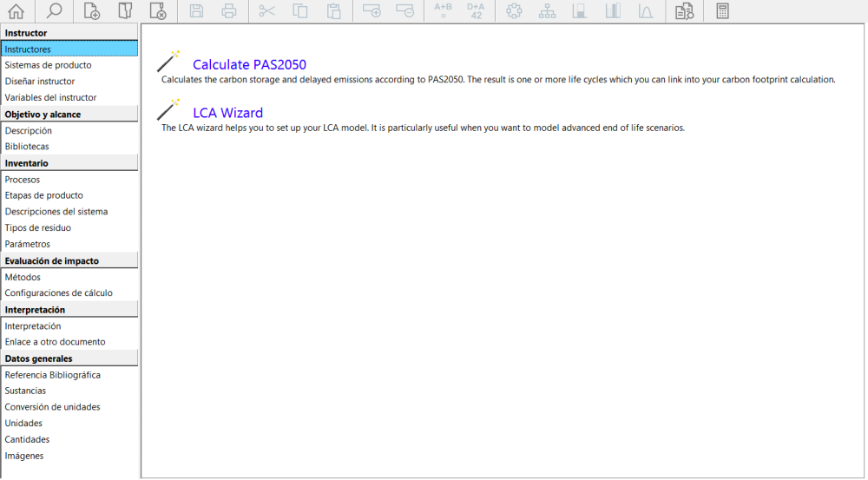868x480 pixels.
Task: Open Descripciones del sistema entry
Action: (69, 212)
